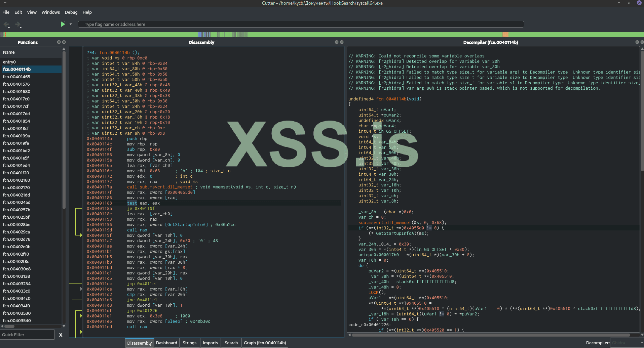
Task: Select the Disassembly tab
Action: pyautogui.click(x=140, y=343)
